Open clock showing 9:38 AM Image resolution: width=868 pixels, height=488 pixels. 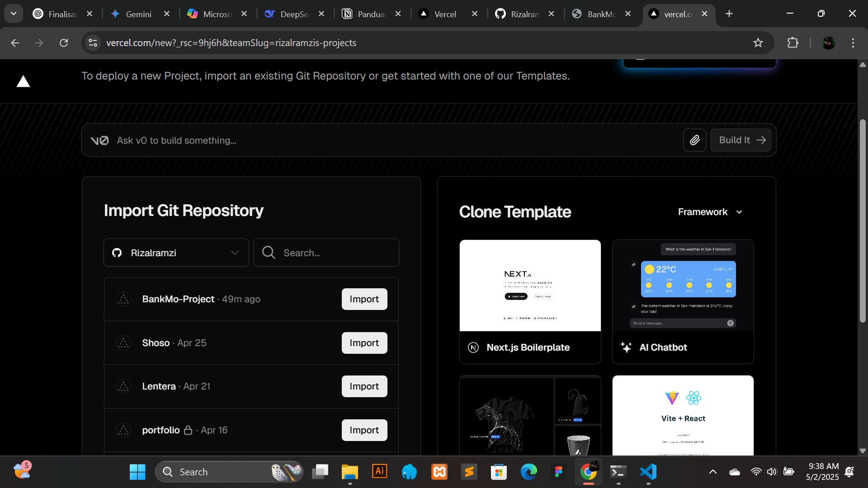823,471
